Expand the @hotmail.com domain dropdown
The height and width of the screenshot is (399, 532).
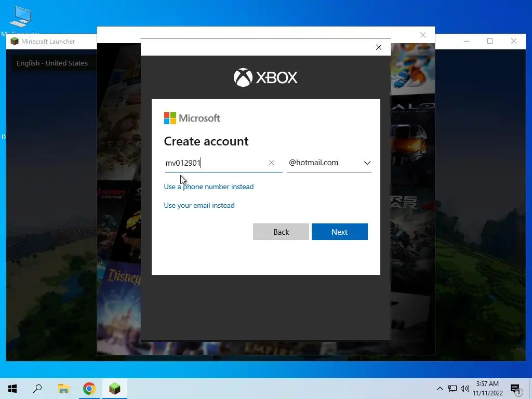coord(329,163)
